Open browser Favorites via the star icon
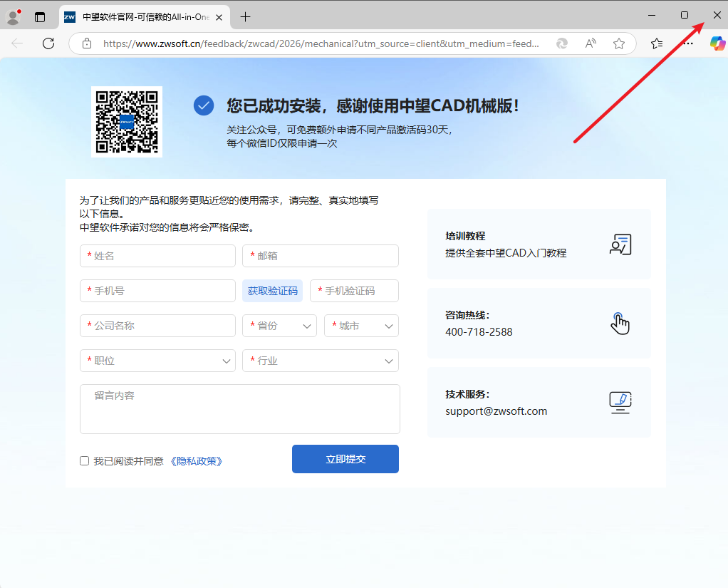 pyautogui.click(x=619, y=43)
